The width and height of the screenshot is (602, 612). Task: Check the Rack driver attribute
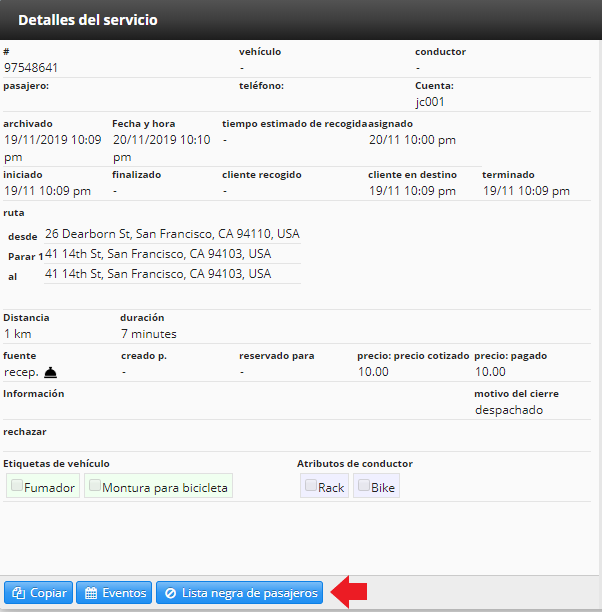click(311, 485)
